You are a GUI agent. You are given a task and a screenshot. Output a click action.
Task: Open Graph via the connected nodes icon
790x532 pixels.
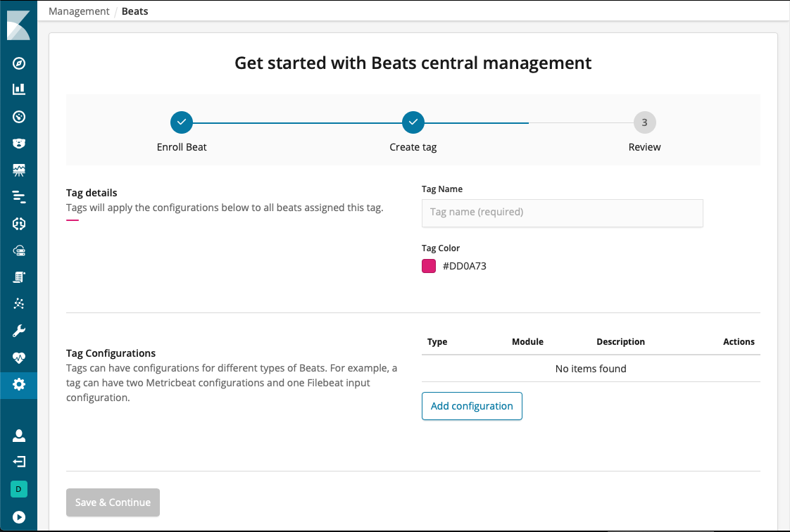click(18, 303)
